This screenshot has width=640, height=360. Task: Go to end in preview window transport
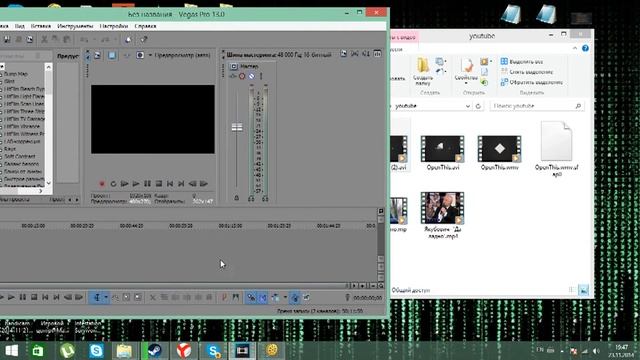181,184
